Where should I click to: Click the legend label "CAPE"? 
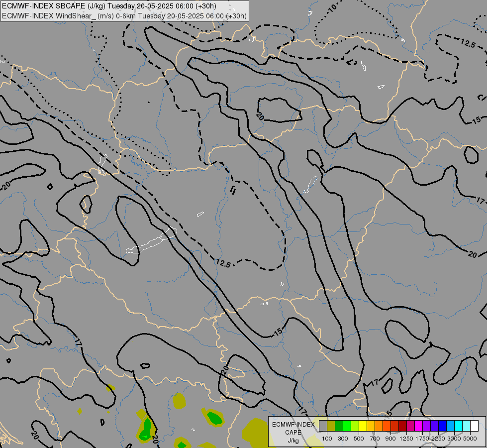(293, 433)
